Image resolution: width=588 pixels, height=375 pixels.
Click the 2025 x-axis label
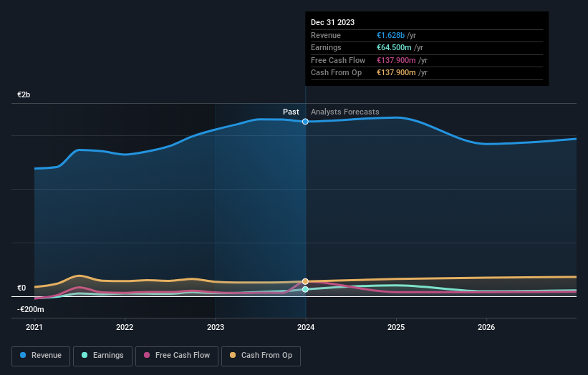coord(396,328)
